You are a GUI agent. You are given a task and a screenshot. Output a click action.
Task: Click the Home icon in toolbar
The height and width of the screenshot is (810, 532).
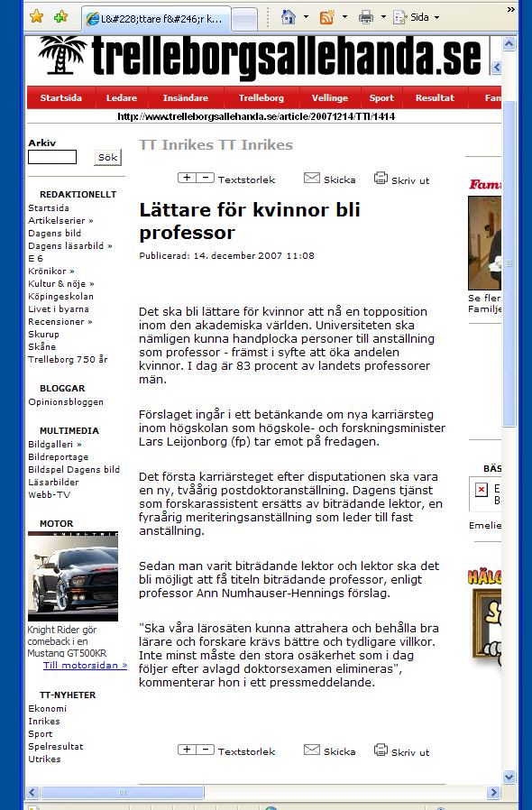point(289,17)
